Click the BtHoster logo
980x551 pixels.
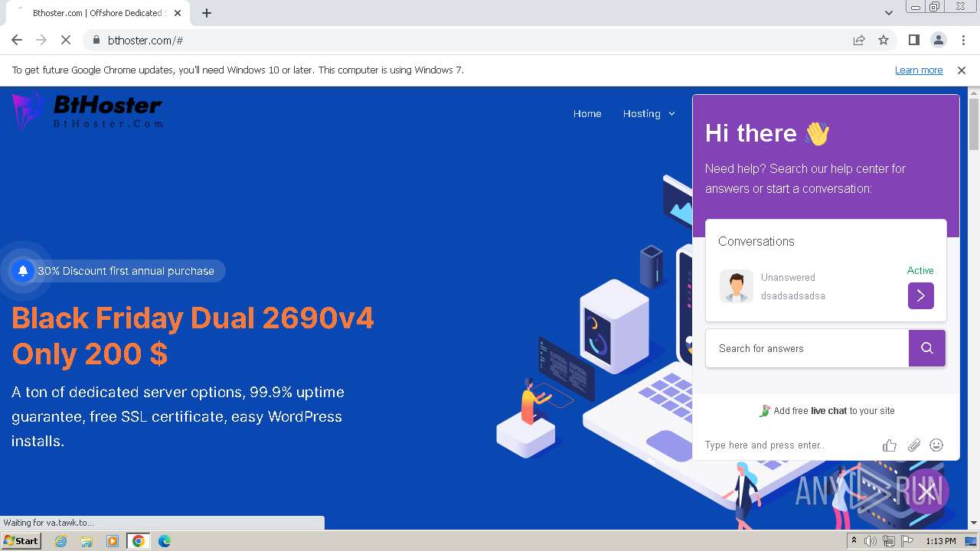pyautogui.click(x=87, y=111)
